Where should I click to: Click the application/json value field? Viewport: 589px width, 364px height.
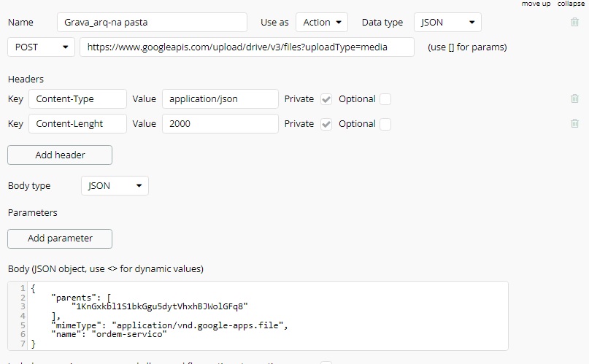click(220, 99)
